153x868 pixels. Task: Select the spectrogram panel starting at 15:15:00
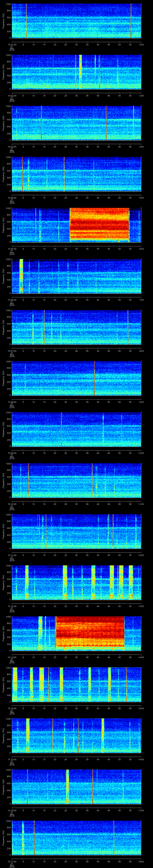click(77, 736)
